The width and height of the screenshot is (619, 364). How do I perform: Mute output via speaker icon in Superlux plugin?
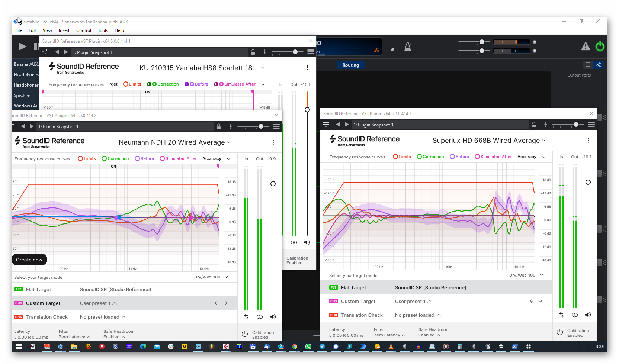[588, 315]
